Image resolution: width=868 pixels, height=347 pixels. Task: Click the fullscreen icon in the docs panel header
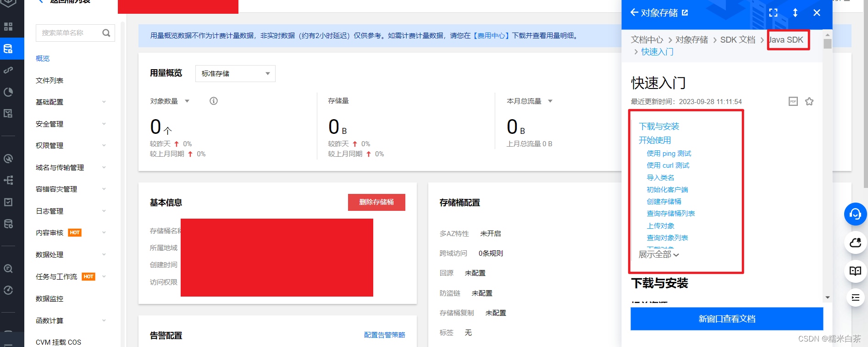(773, 13)
